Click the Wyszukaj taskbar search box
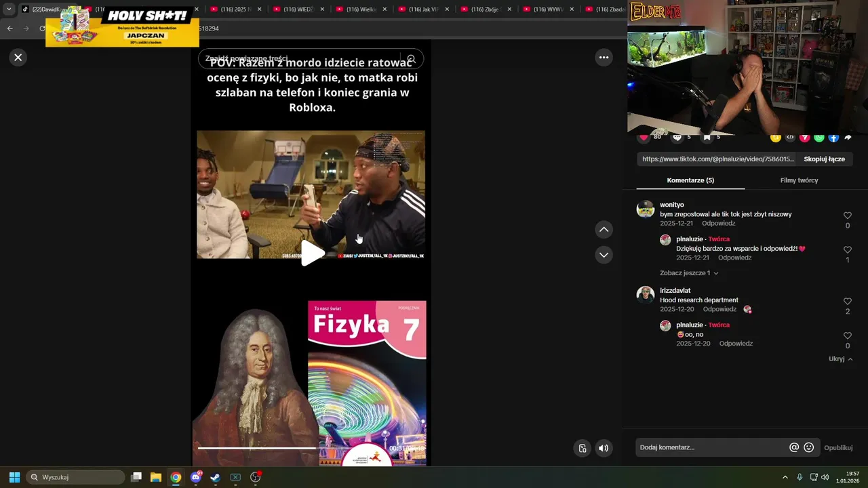Viewport: 868px width, 488px height. [x=75, y=477]
